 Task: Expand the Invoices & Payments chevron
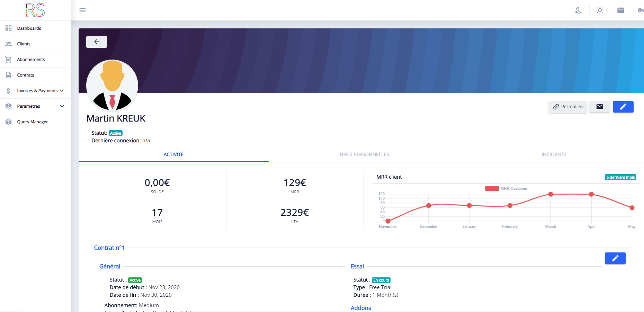pos(62,91)
